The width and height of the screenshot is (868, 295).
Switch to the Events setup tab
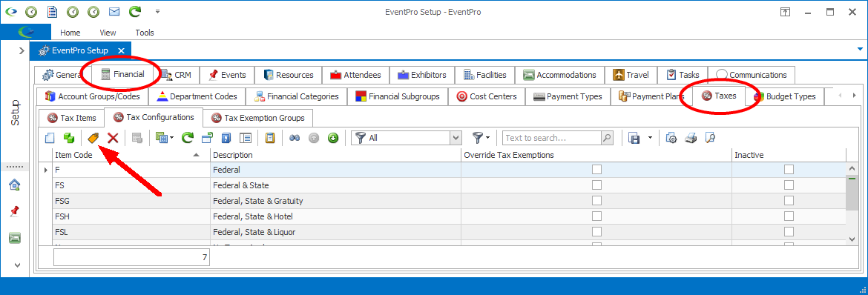[x=227, y=75]
